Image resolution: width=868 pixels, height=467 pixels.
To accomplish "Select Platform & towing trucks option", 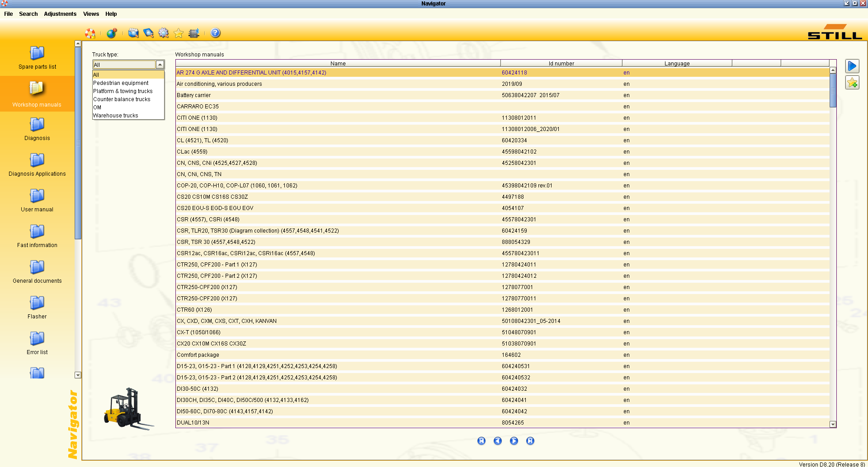I will [128, 91].
